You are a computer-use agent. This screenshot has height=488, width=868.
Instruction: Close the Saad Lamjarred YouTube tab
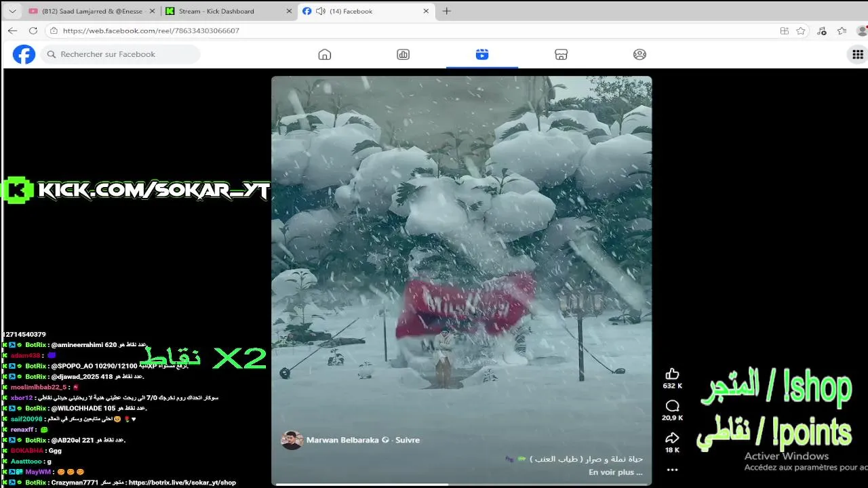click(151, 11)
